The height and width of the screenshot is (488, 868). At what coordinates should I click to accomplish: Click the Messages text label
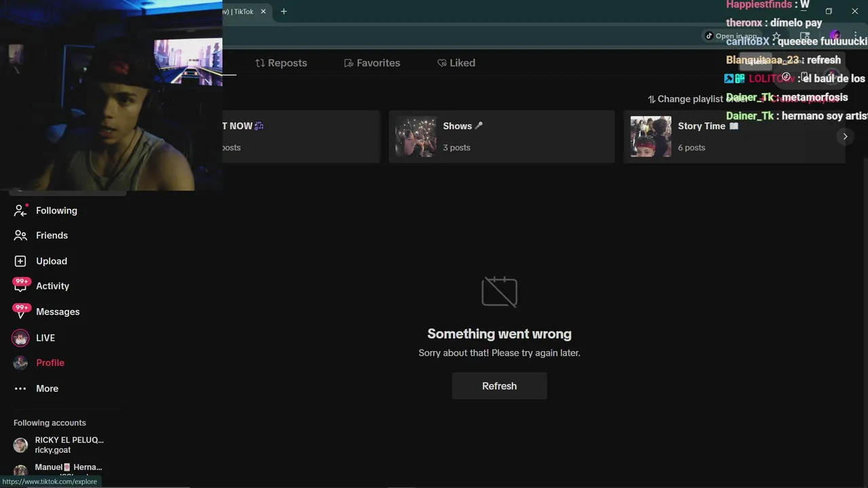[58, 312]
